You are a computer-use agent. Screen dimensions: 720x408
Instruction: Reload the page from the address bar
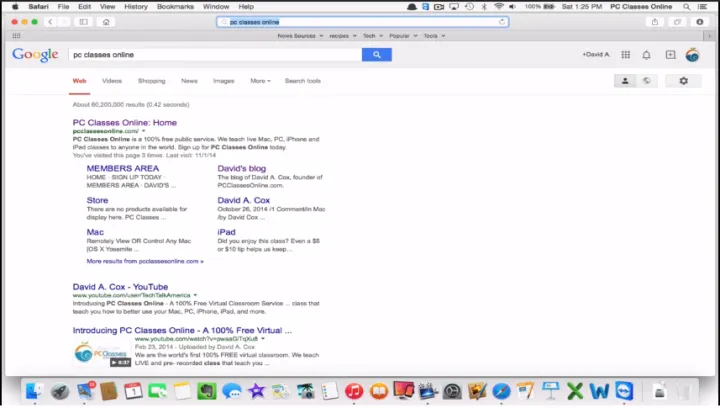(502, 22)
